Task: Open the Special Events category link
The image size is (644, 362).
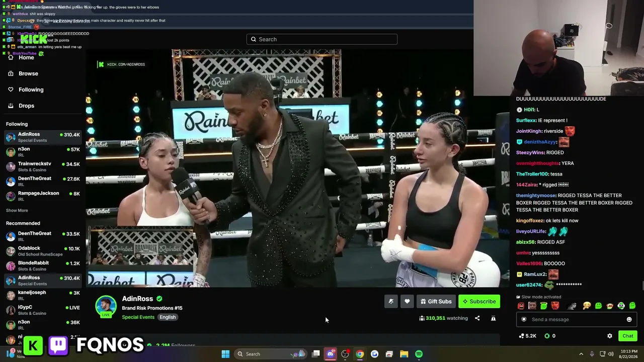Action: (x=138, y=317)
